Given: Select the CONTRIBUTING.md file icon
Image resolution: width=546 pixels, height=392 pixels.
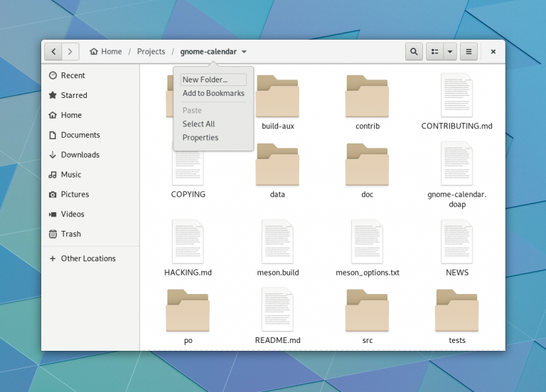Looking at the screenshot, I should 457,95.
